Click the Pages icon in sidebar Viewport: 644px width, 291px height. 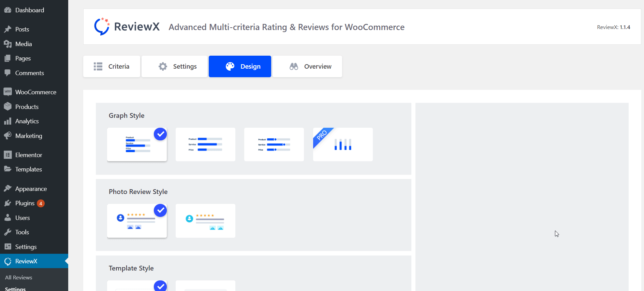[8, 58]
